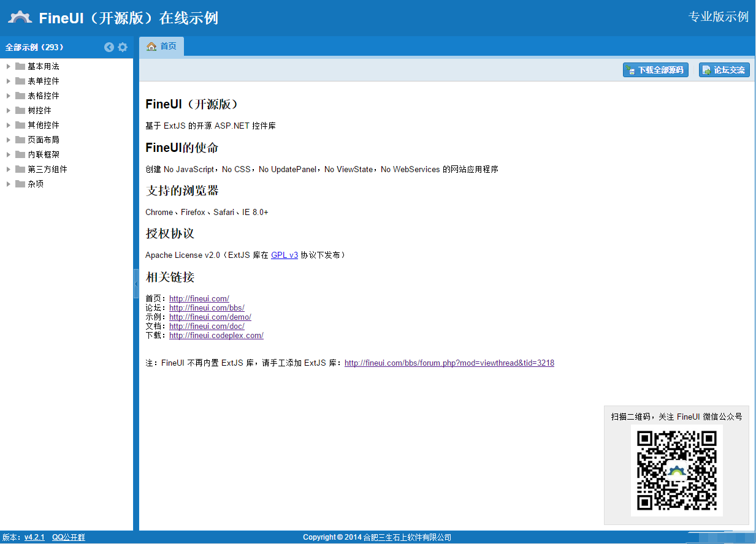Collapse the sidebar with the left-arrow icon
This screenshot has width=756, height=544.
(109, 47)
